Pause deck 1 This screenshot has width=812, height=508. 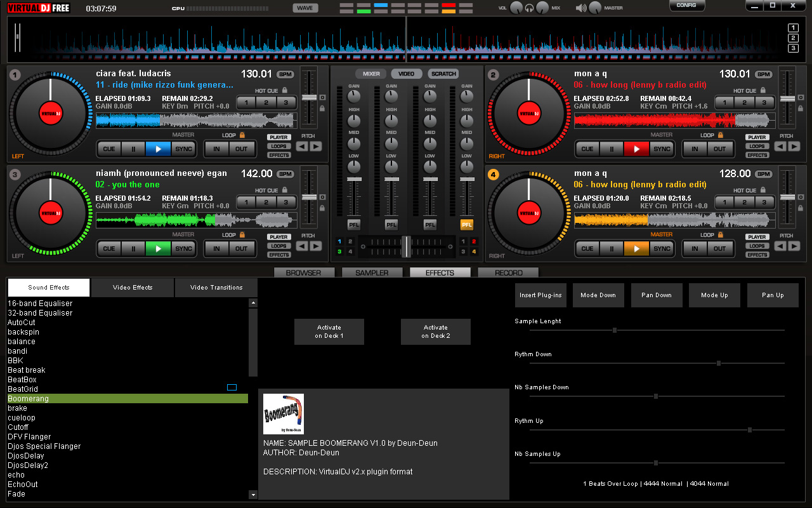point(133,149)
